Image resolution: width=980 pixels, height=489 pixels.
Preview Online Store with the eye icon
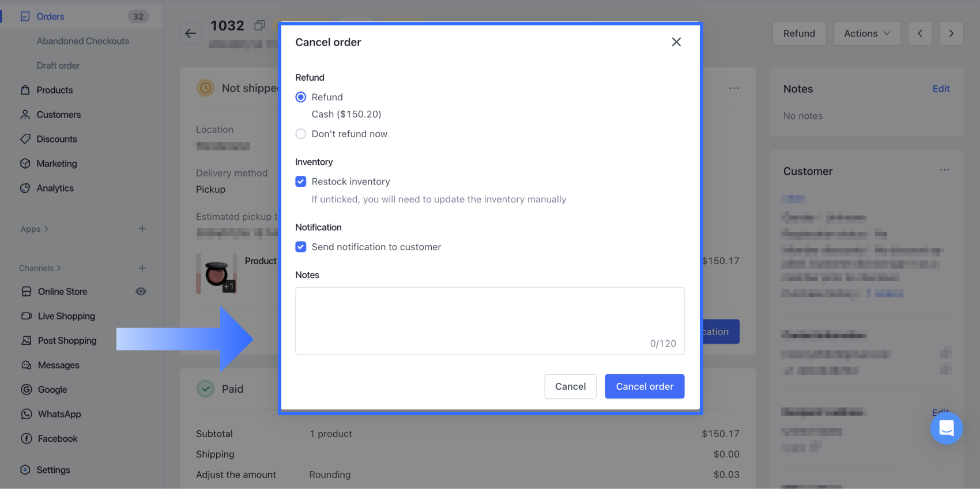coord(141,292)
